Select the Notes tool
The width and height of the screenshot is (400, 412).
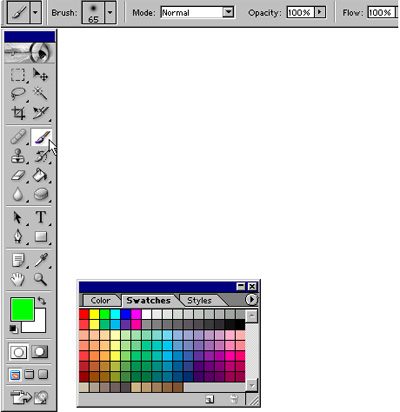[x=18, y=260]
